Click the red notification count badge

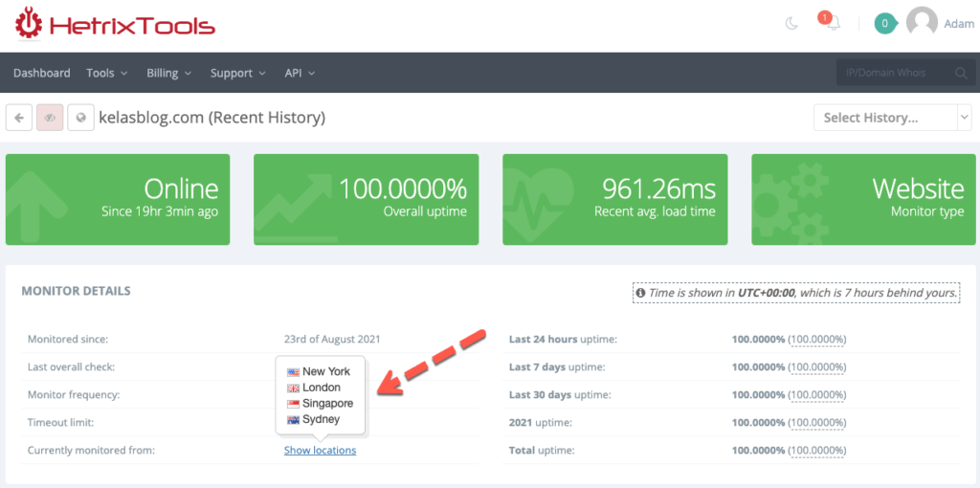point(824,17)
